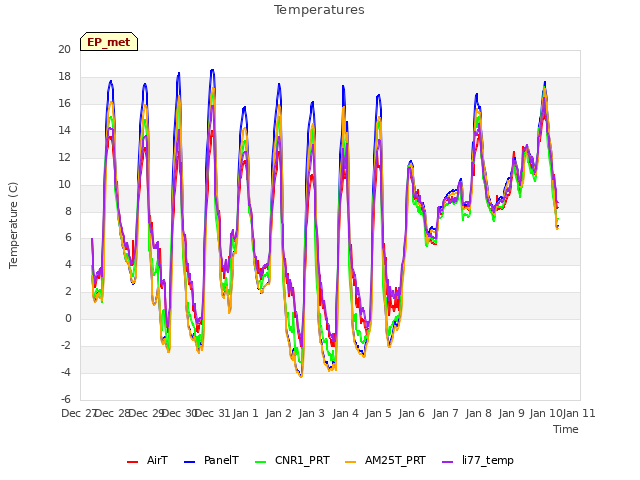This screenshot has height=480, width=640.
Task: Click the Dec 31 x-axis tick label
Action: point(212,413)
